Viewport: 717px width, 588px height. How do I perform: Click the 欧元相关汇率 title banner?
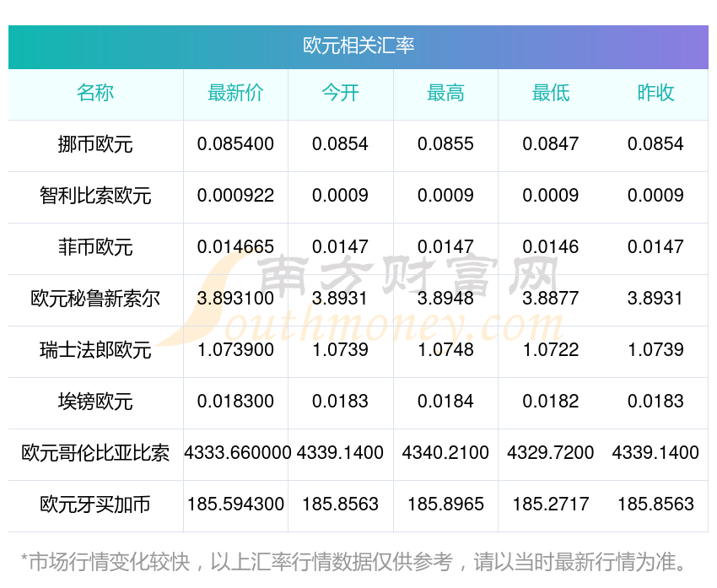point(358,46)
